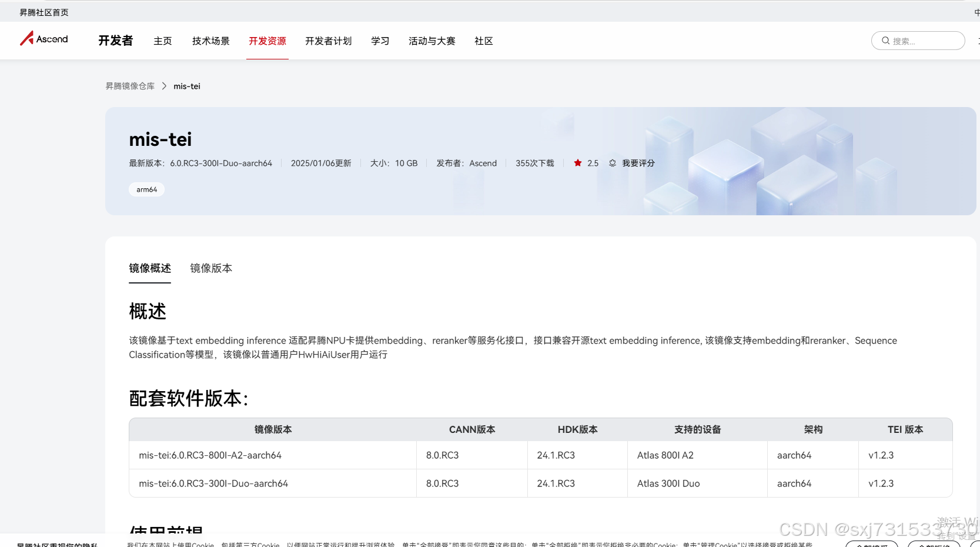Click the red rating star icon

[578, 163]
